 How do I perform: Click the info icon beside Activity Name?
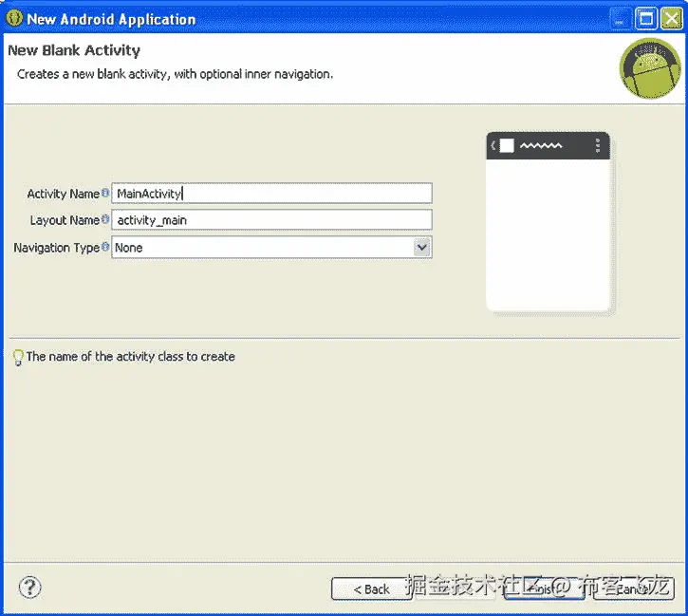pos(105,192)
